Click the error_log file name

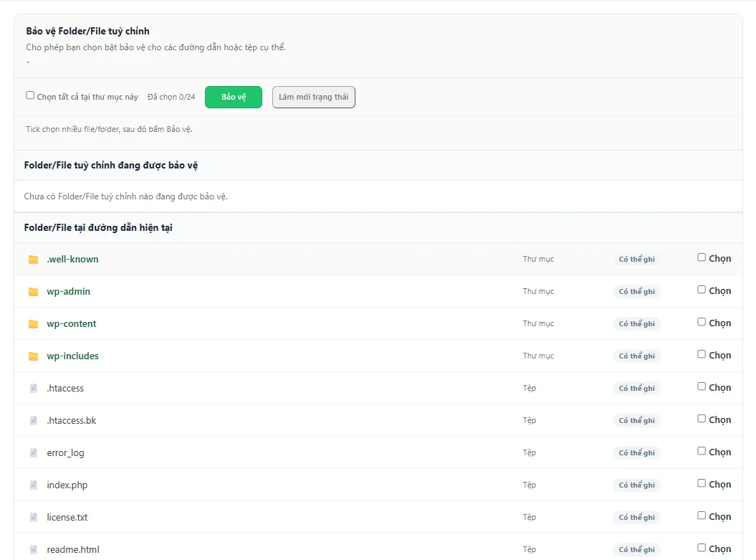pyautogui.click(x=66, y=453)
